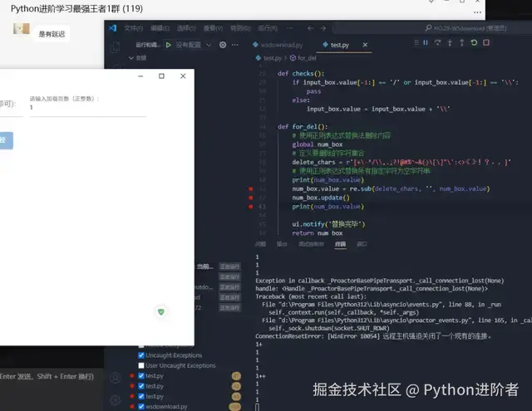Close the test.py editor tab
Viewport: 532px width, 411px height.
(365, 45)
